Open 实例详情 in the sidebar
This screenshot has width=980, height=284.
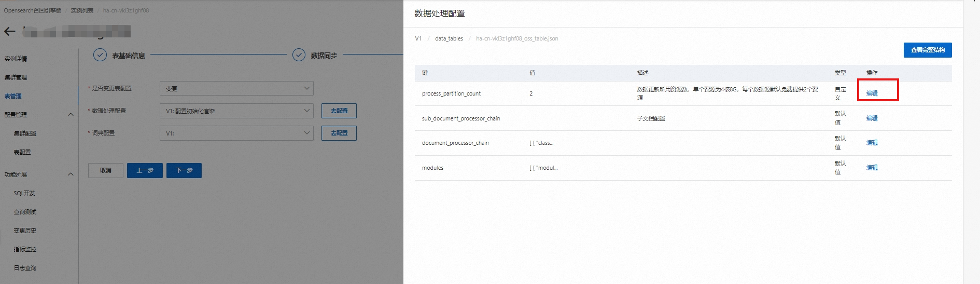pos(16,59)
